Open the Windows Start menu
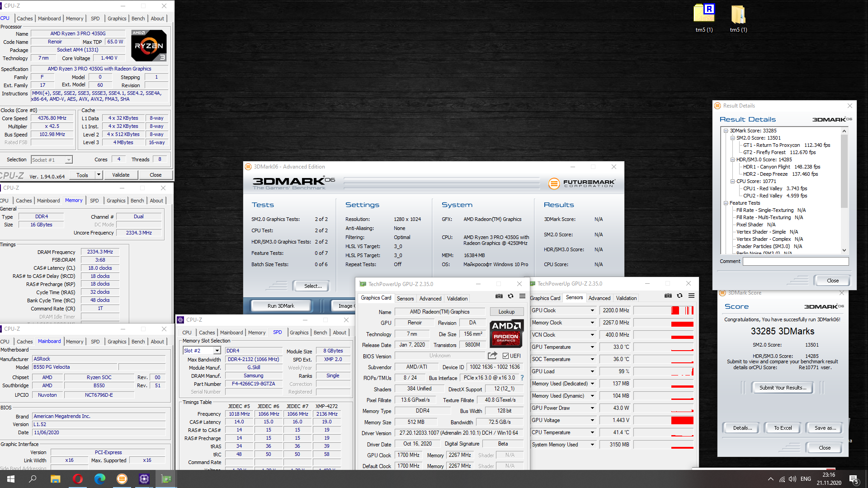868x488 pixels. tap(11, 479)
